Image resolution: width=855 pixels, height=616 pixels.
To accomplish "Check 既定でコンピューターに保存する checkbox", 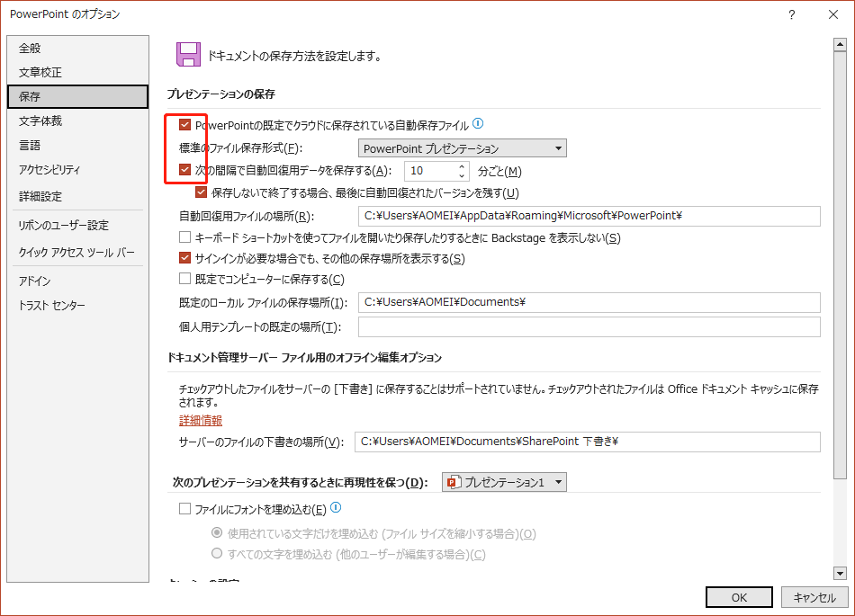I will (x=184, y=279).
